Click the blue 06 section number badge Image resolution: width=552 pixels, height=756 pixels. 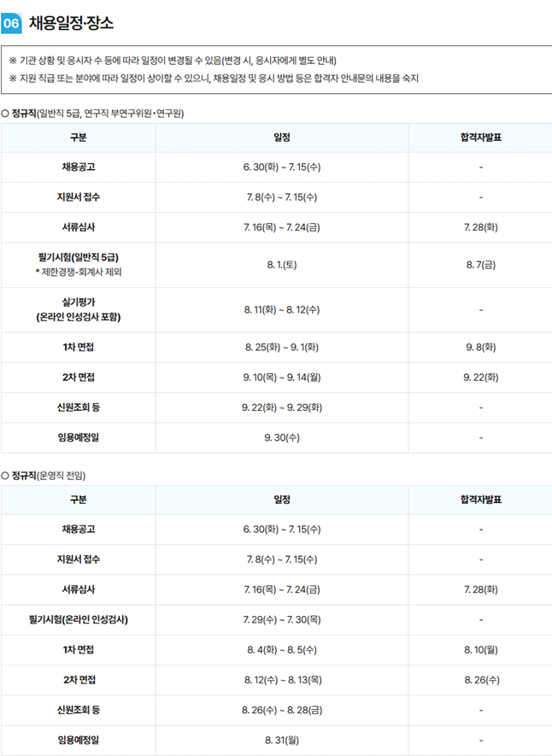point(12,23)
